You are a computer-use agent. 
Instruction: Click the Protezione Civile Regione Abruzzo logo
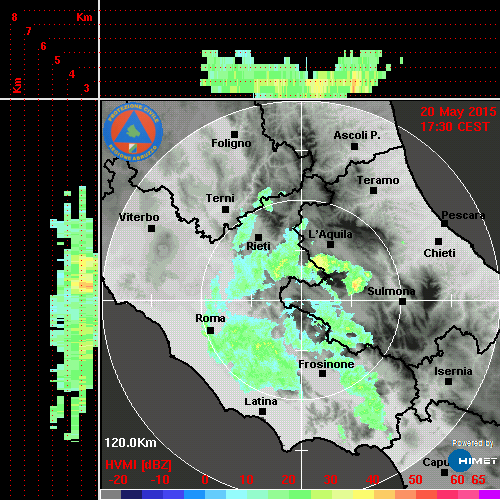pos(133,132)
